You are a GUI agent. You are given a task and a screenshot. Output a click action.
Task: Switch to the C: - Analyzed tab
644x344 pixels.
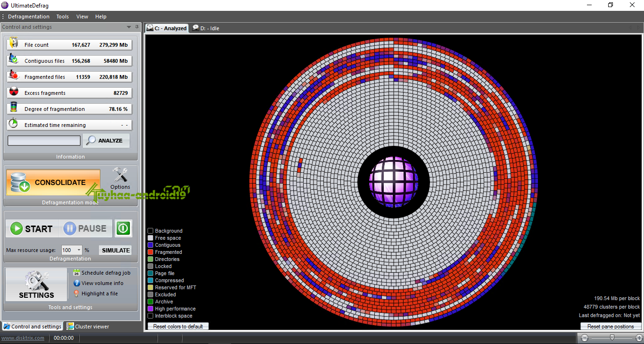(167, 28)
